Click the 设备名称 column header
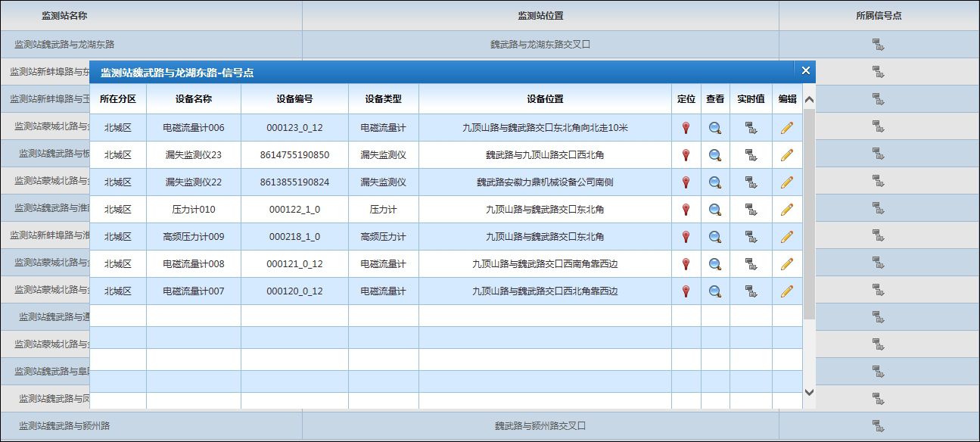 193,99
